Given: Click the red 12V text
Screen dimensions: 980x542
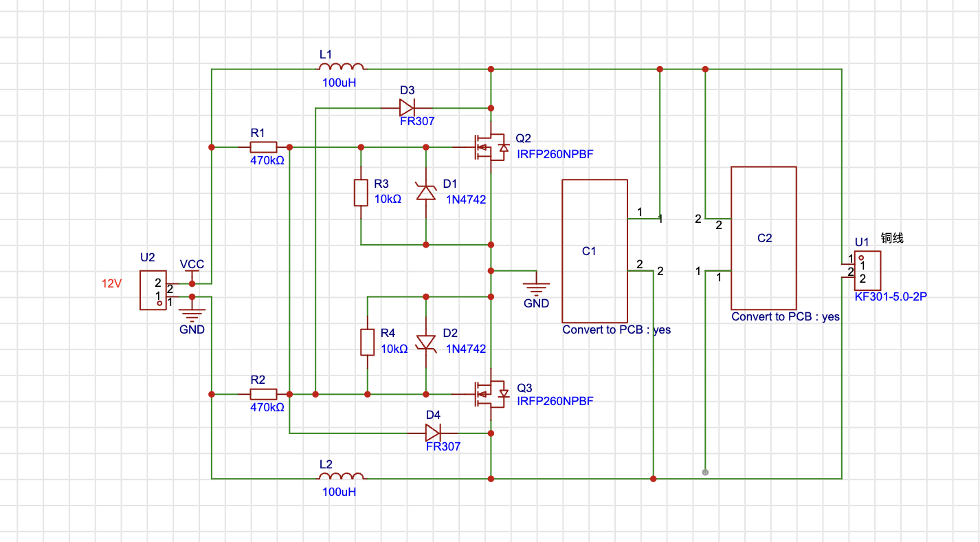Looking at the screenshot, I should coord(111,283).
